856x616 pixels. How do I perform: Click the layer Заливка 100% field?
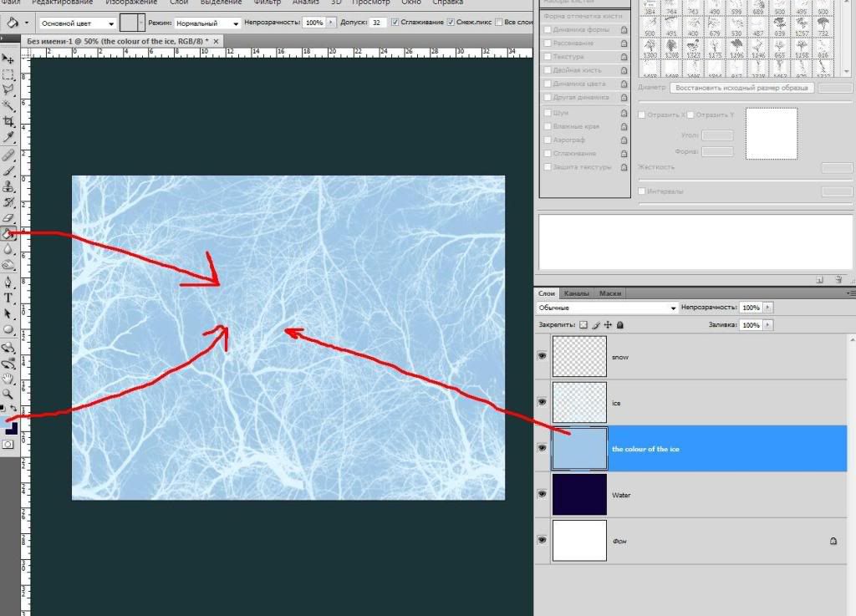click(x=752, y=325)
